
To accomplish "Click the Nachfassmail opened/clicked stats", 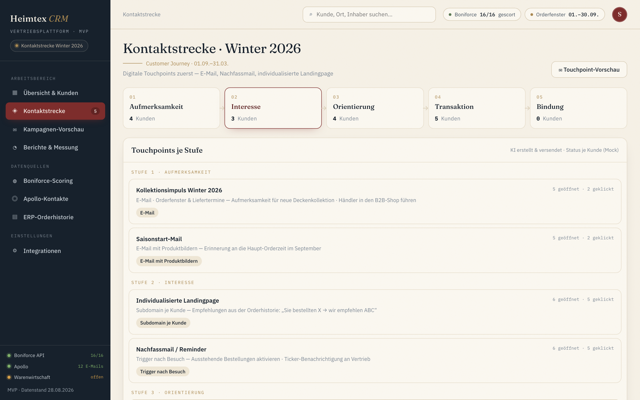I will [583, 348].
